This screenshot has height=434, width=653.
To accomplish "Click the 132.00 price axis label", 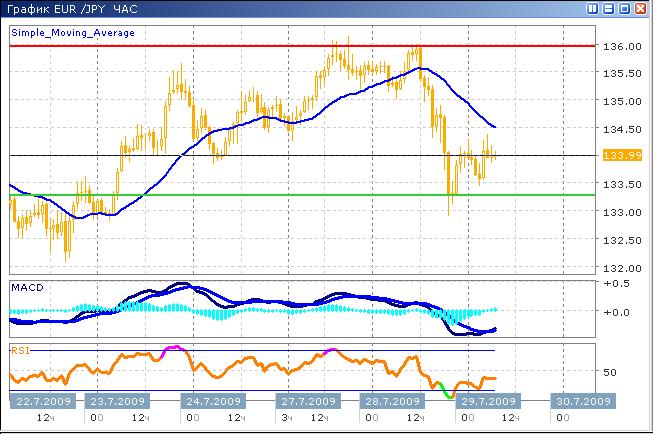I will [x=622, y=268].
